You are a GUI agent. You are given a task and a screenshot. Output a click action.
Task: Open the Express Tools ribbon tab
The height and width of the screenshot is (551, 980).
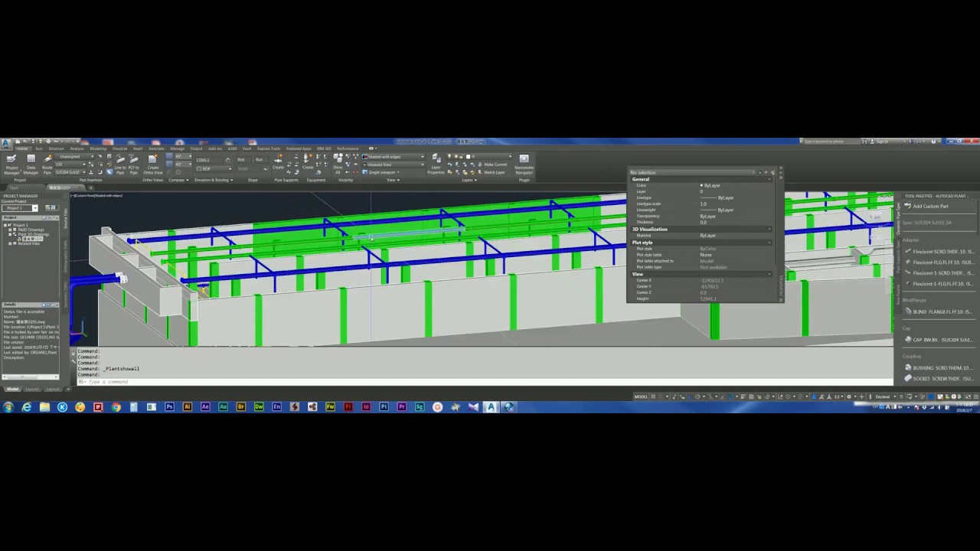[269, 148]
